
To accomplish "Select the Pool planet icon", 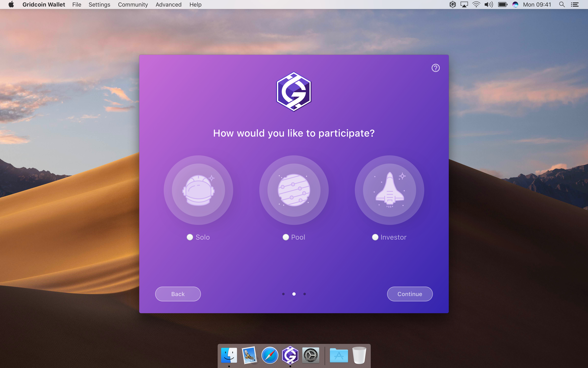I will (294, 190).
